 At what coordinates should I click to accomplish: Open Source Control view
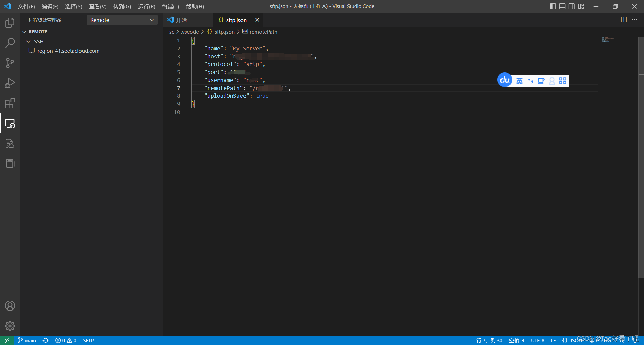(10, 63)
